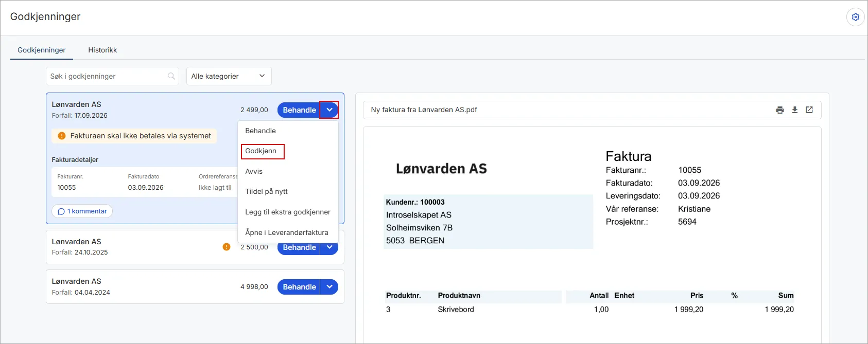Click 'Kristiane' reference in PDF preview
868x344 pixels.
click(x=694, y=209)
